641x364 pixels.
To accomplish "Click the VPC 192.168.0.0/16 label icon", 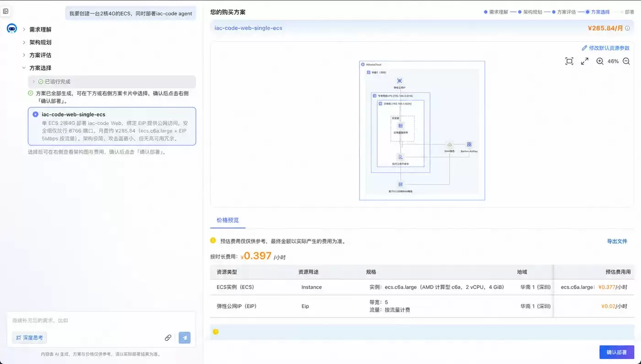I will tap(375, 96).
